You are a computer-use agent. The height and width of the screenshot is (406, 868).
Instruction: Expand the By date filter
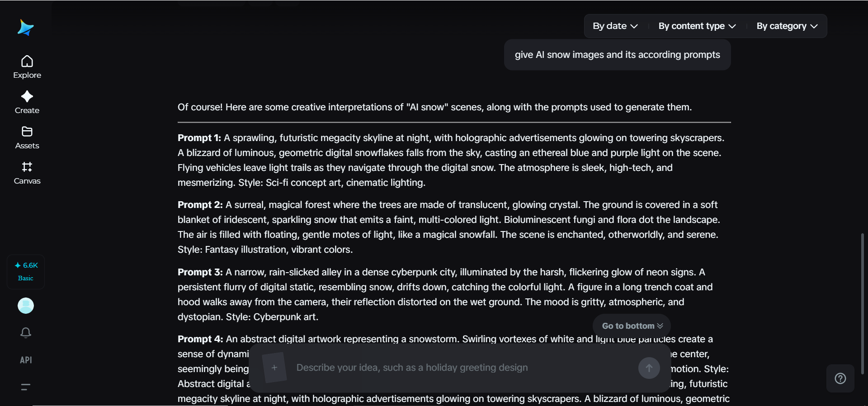point(615,26)
